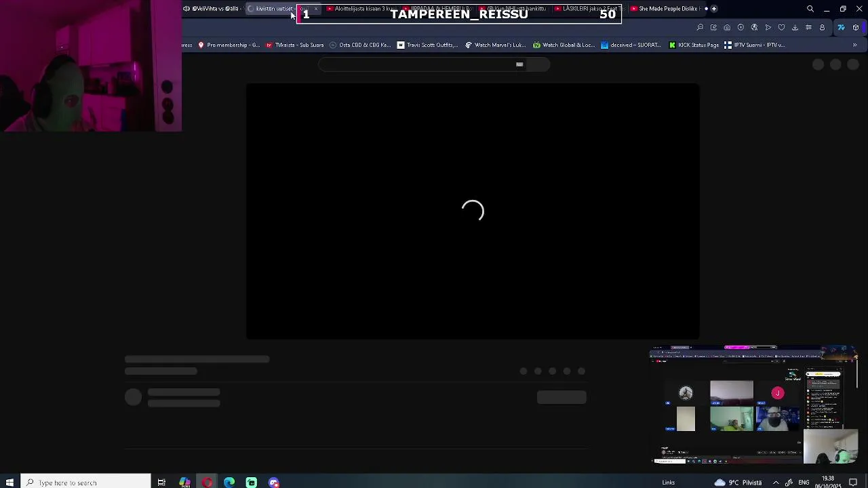
Task: Launch Microsoft Edge from the taskbar
Action: [x=229, y=483]
